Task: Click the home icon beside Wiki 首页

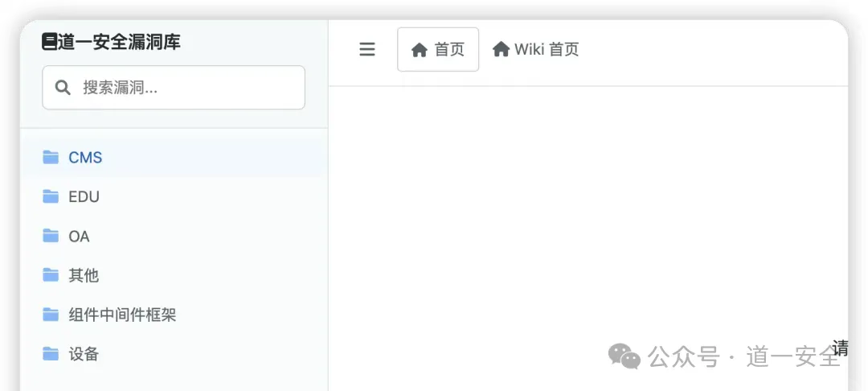Action: (501, 49)
